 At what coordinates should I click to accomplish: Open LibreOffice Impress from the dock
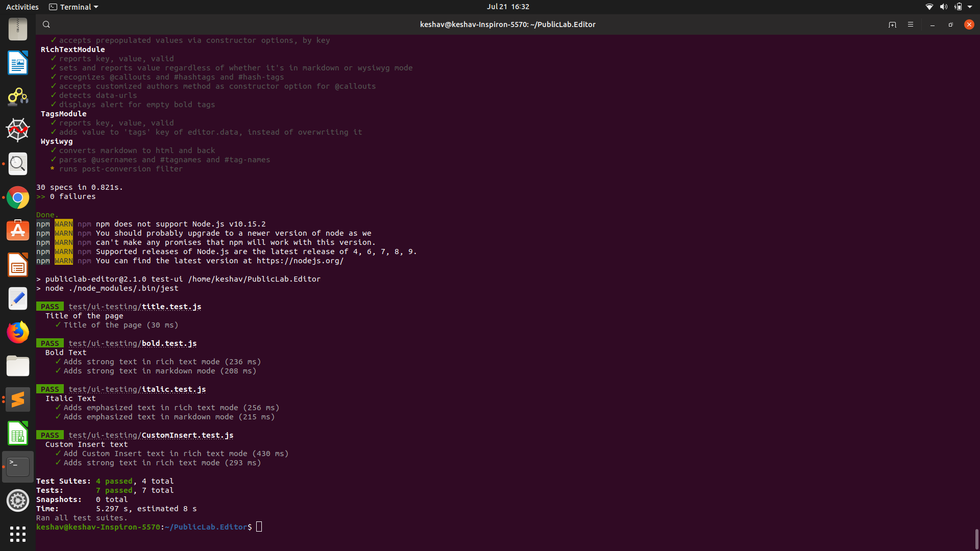click(x=18, y=265)
